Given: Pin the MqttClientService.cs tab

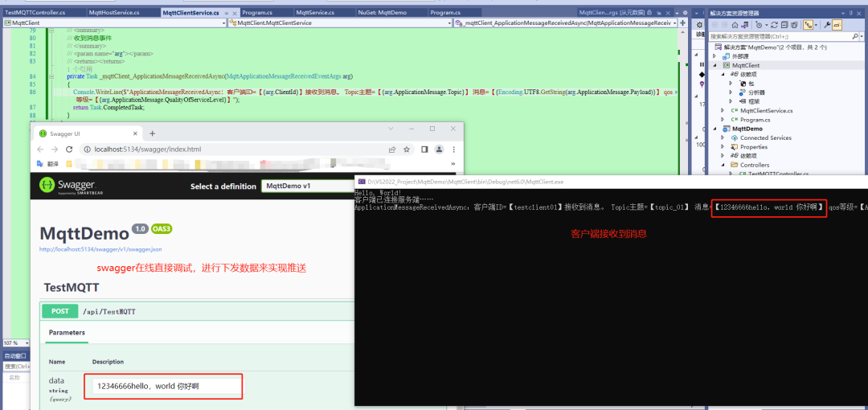Looking at the screenshot, I should pos(227,14).
